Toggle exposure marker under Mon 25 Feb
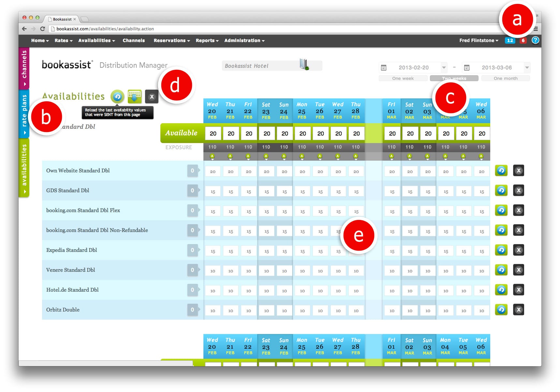 coord(302,156)
